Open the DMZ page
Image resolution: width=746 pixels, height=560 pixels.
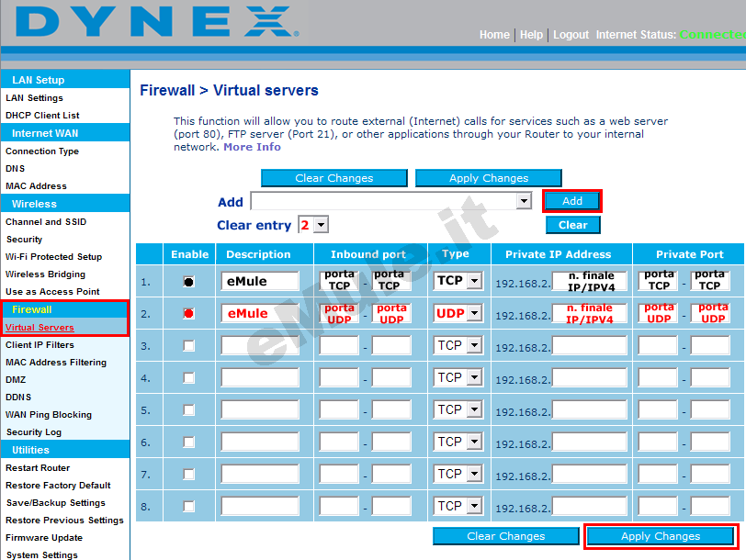(x=16, y=380)
